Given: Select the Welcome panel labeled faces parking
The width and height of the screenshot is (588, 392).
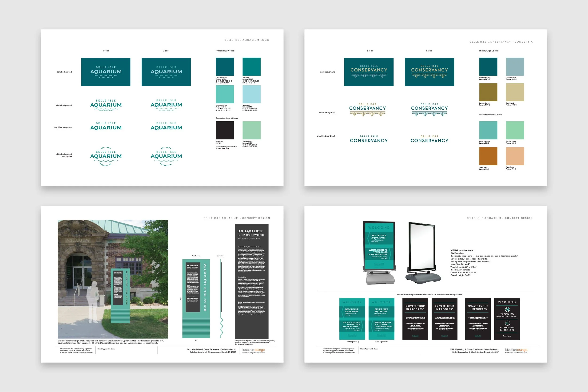Looking at the screenshot, I should tap(352, 319).
